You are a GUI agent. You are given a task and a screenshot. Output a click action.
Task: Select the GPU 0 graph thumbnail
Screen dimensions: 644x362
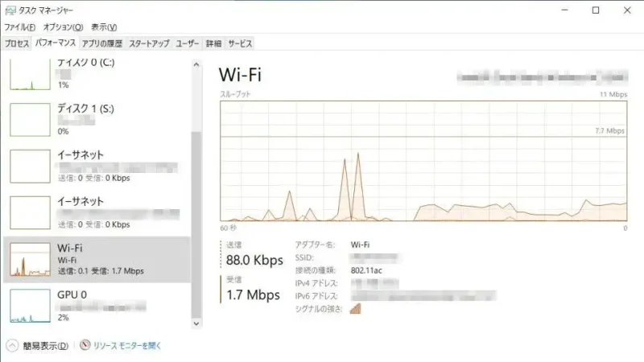30,305
